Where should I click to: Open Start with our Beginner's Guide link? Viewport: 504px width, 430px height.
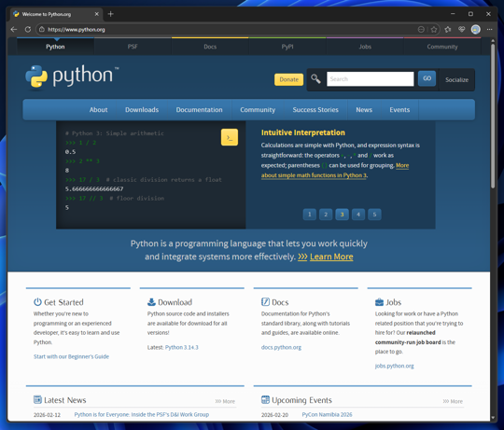(x=71, y=356)
